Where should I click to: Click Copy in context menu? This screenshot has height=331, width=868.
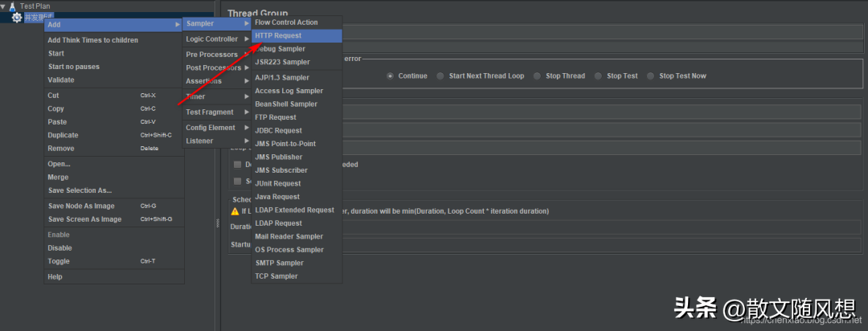[x=113, y=108]
